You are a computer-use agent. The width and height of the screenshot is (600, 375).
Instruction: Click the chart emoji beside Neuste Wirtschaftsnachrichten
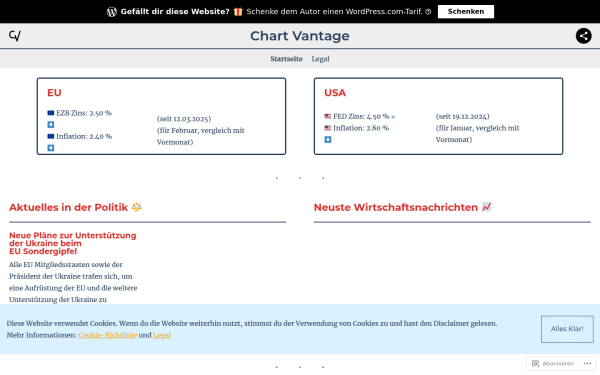[486, 207]
